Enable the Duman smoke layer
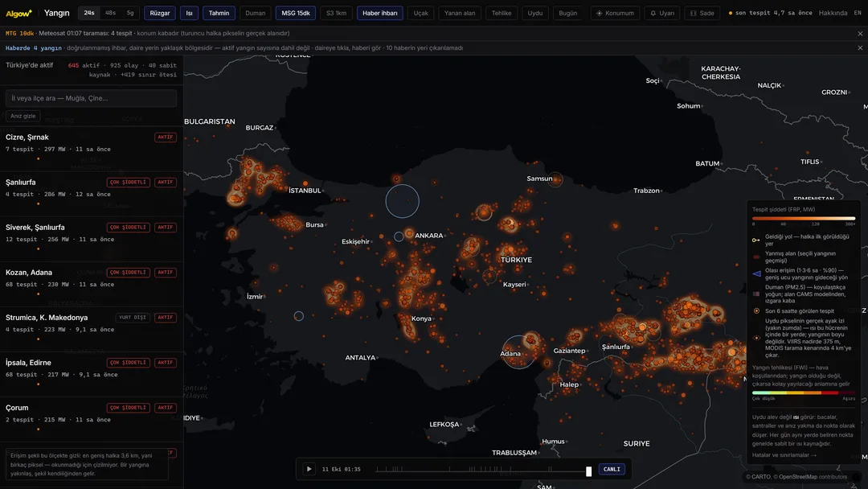The width and height of the screenshot is (868, 489). [256, 13]
